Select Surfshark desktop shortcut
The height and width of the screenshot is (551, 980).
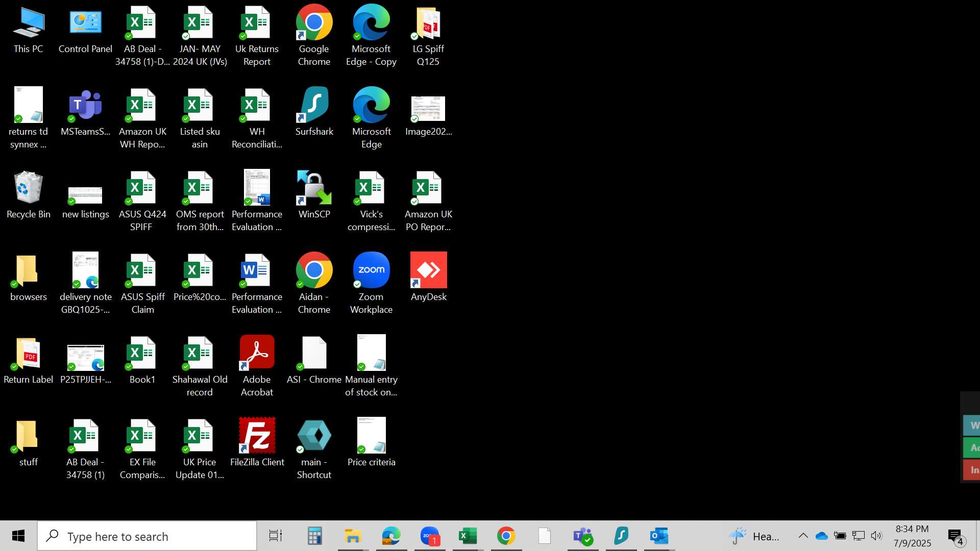314,112
